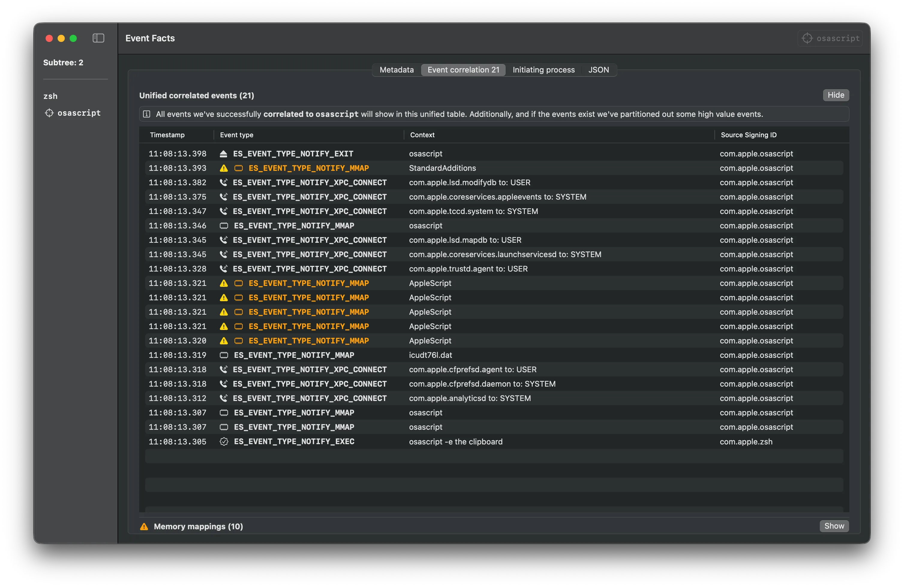Screen dimensions: 904x588
Task: Expand the Memory mappings section
Action: (834, 526)
